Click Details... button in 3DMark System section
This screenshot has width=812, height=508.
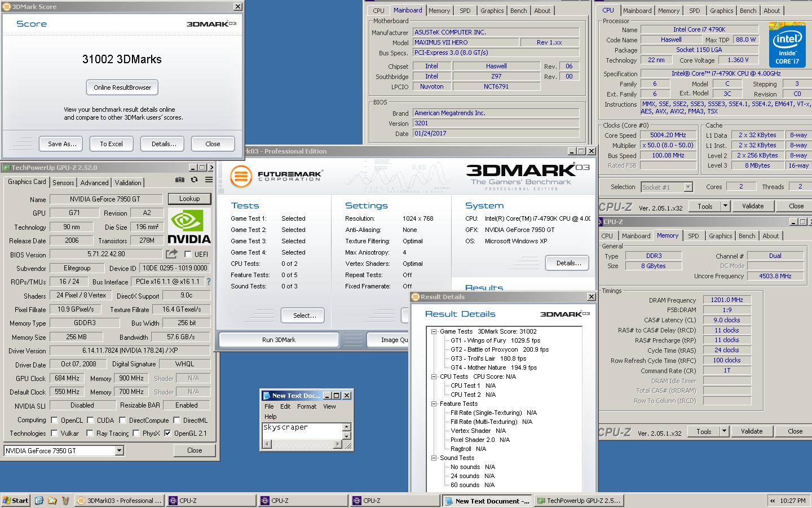(x=568, y=263)
